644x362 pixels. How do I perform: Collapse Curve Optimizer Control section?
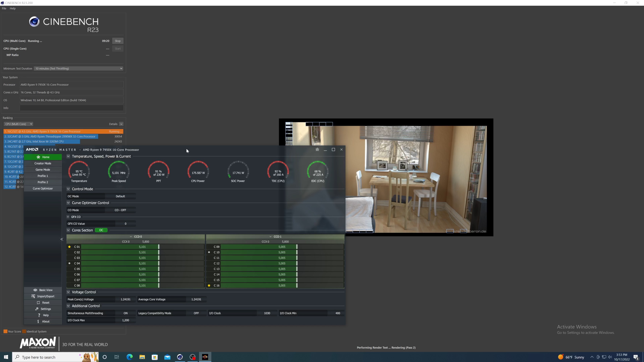pyautogui.click(x=68, y=203)
